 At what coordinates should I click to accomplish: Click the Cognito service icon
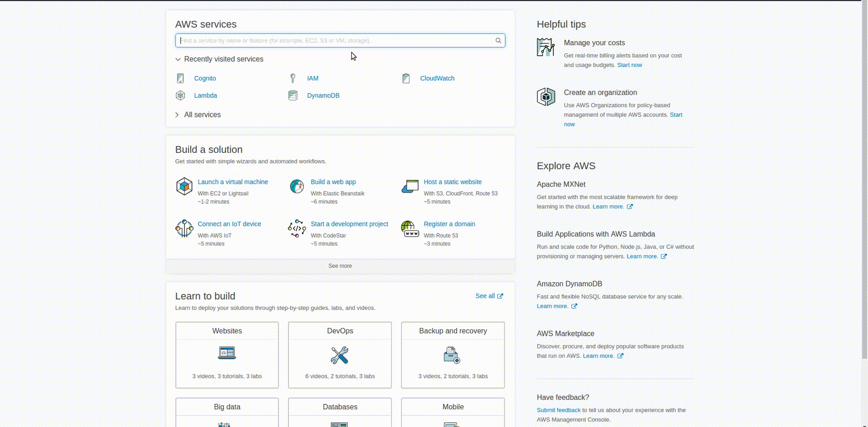tap(180, 78)
